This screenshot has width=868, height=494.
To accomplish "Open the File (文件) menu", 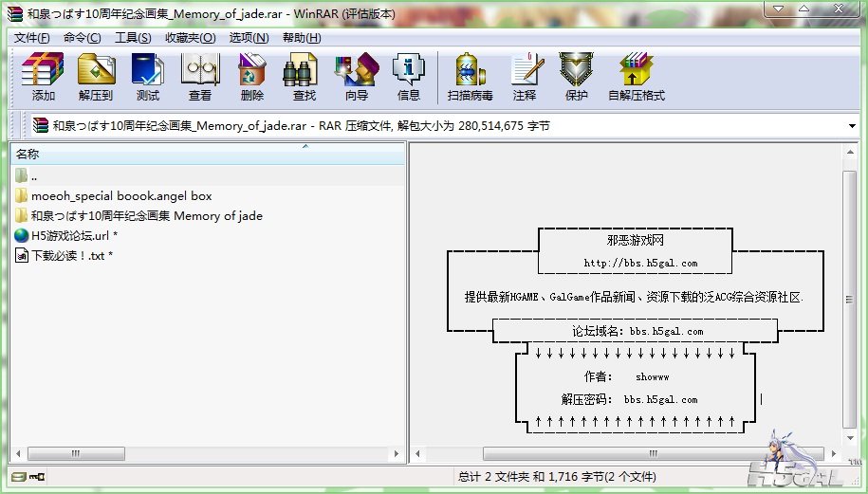I will [x=31, y=38].
